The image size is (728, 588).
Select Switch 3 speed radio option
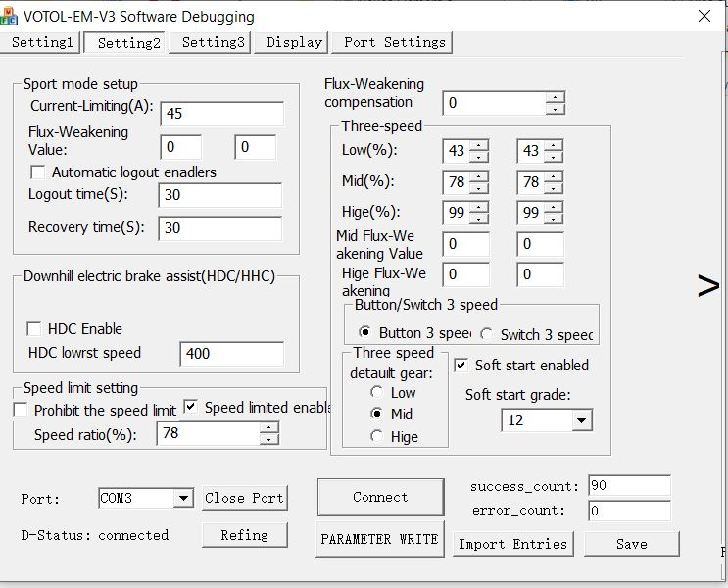point(487,334)
